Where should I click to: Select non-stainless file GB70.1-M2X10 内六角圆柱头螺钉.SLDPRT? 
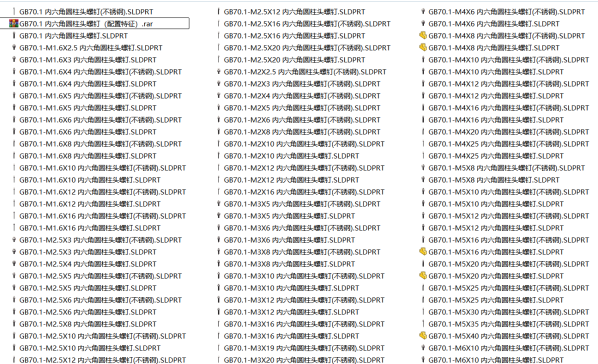coord(291,156)
